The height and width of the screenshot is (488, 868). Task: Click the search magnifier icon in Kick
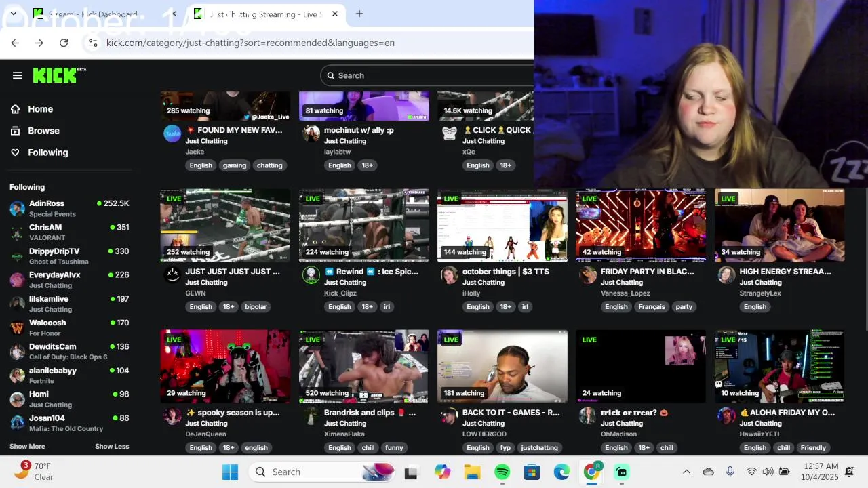pyautogui.click(x=330, y=75)
